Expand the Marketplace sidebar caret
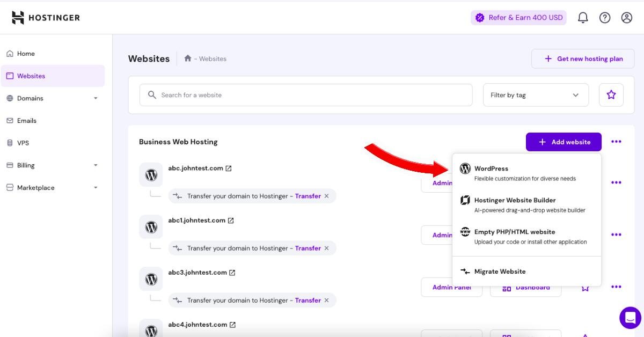The image size is (644, 337). (96, 188)
